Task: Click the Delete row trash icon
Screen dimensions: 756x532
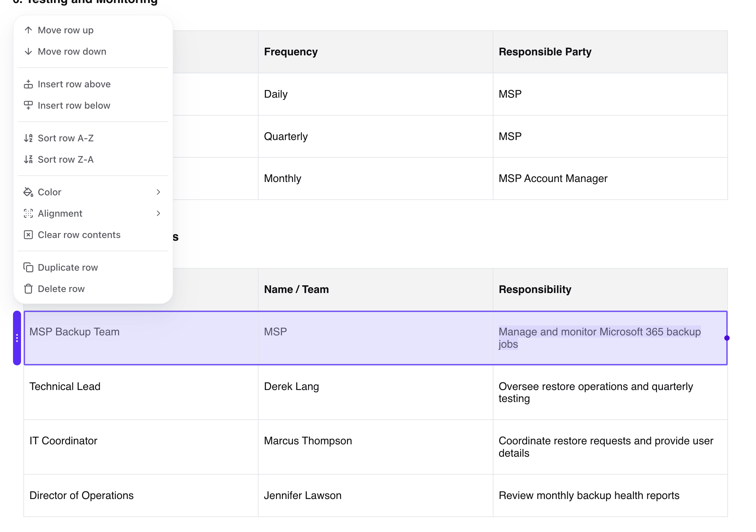Action: click(x=28, y=289)
